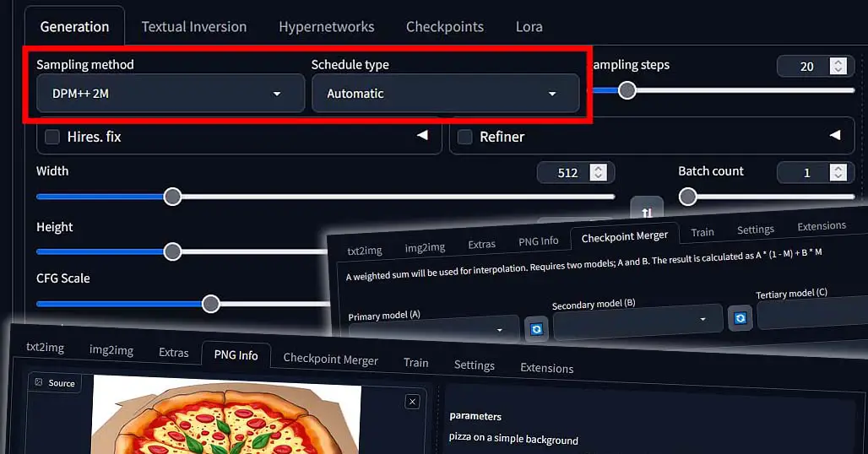Open the Hypernetworks tab
This screenshot has width=868, height=454.
click(327, 26)
